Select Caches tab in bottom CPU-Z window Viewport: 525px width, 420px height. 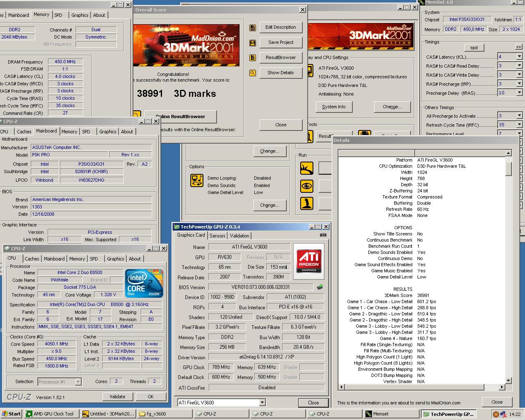(x=32, y=259)
